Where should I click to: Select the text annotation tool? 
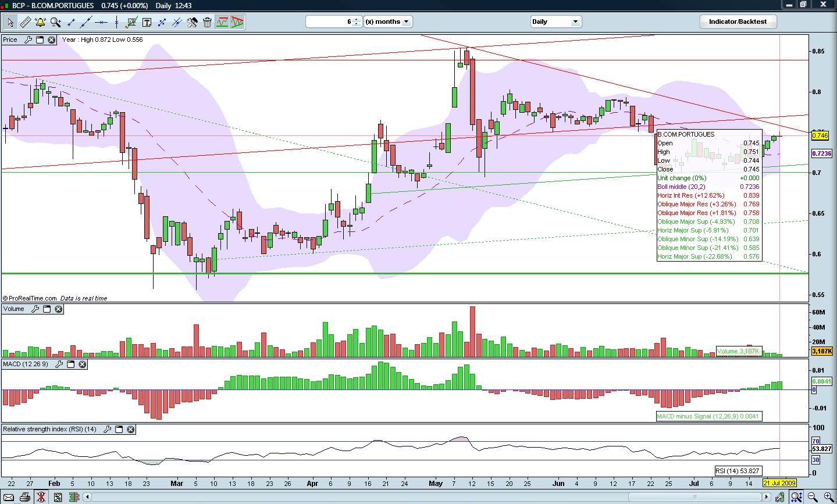tap(147, 22)
